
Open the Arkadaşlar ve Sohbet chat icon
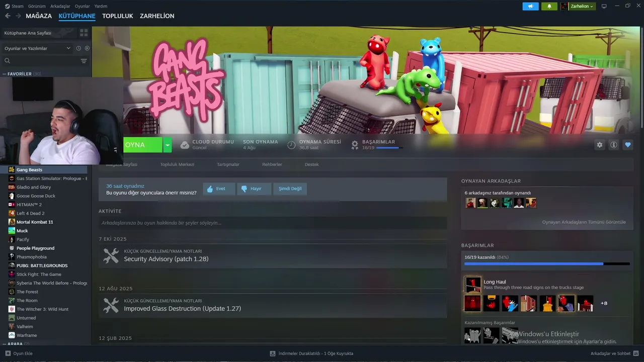636,353
